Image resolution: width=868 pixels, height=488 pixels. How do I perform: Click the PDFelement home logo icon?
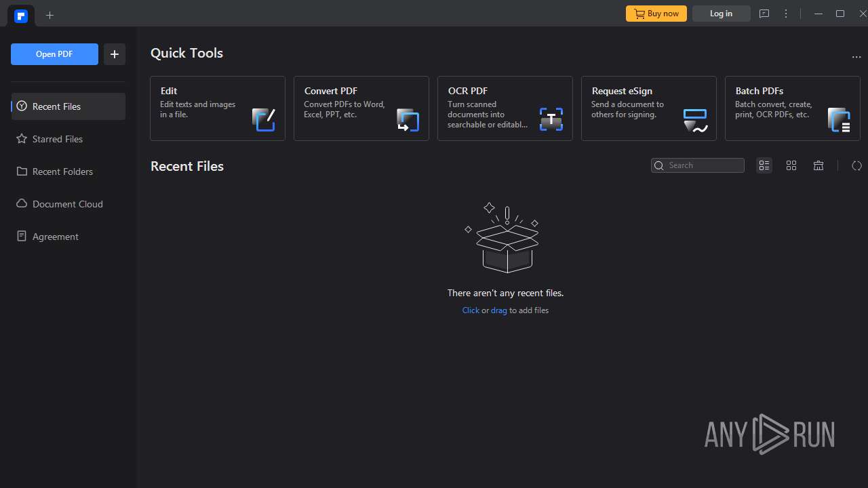[x=21, y=16]
